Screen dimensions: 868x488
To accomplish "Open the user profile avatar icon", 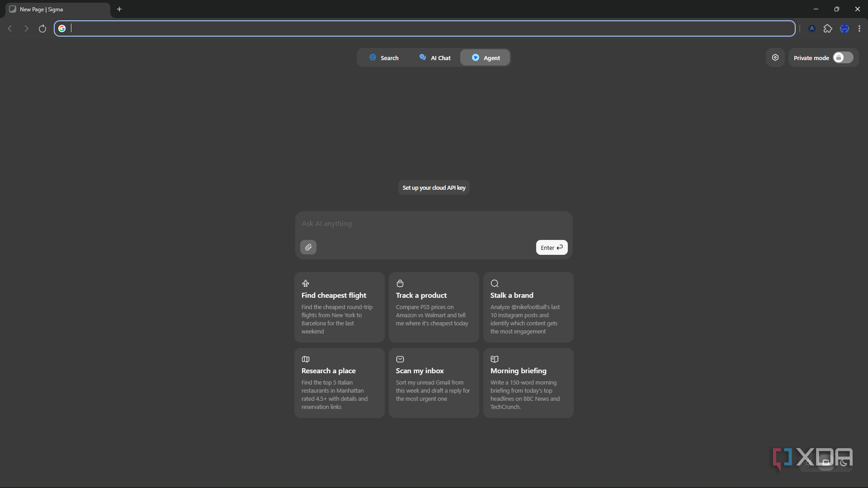I will [844, 28].
